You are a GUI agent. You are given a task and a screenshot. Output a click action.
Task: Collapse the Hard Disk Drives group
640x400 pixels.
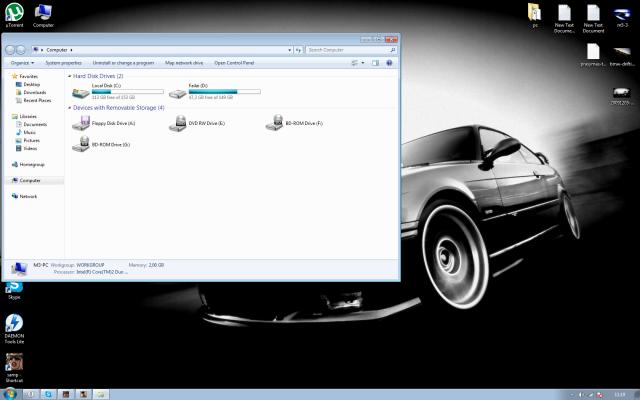69,76
